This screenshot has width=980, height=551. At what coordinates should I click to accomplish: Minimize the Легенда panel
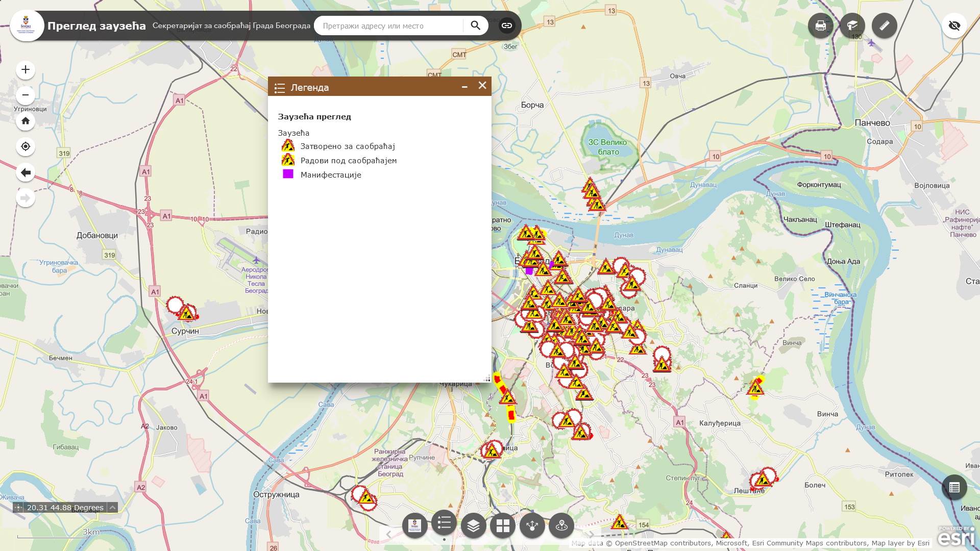pos(464,87)
